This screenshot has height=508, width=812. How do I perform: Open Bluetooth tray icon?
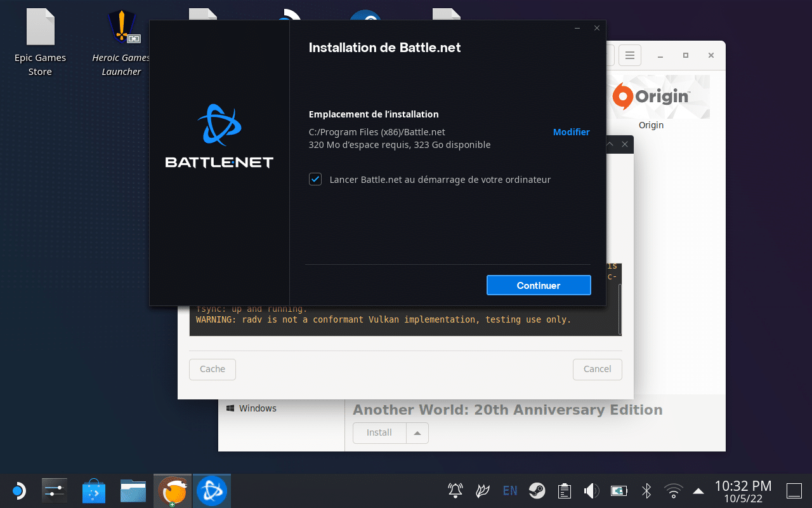click(646, 490)
